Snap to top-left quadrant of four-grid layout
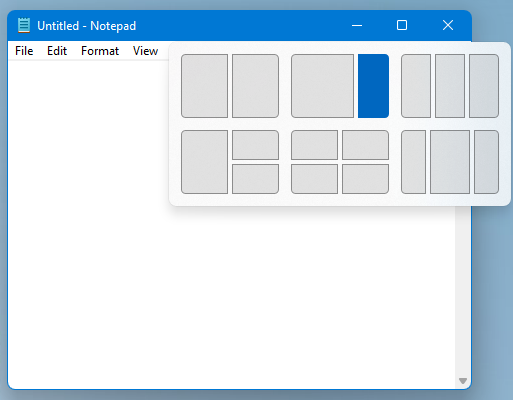This screenshot has height=400, width=513. 314,145
